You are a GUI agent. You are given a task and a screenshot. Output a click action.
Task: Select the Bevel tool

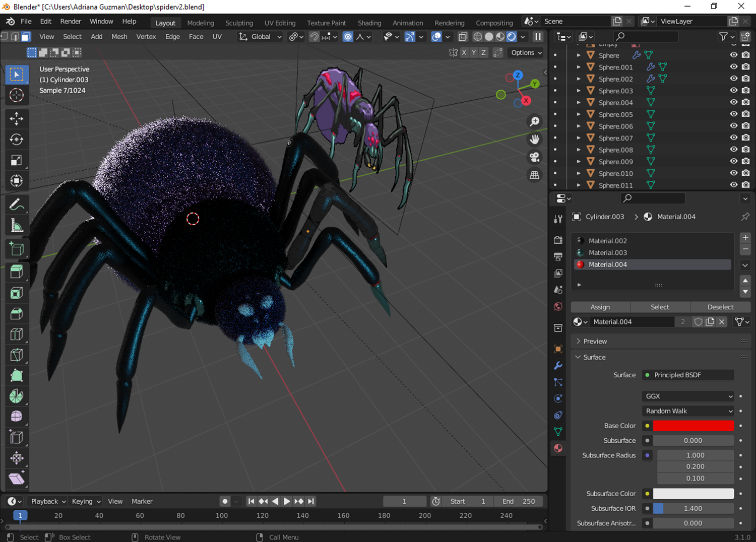coord(16,313)
